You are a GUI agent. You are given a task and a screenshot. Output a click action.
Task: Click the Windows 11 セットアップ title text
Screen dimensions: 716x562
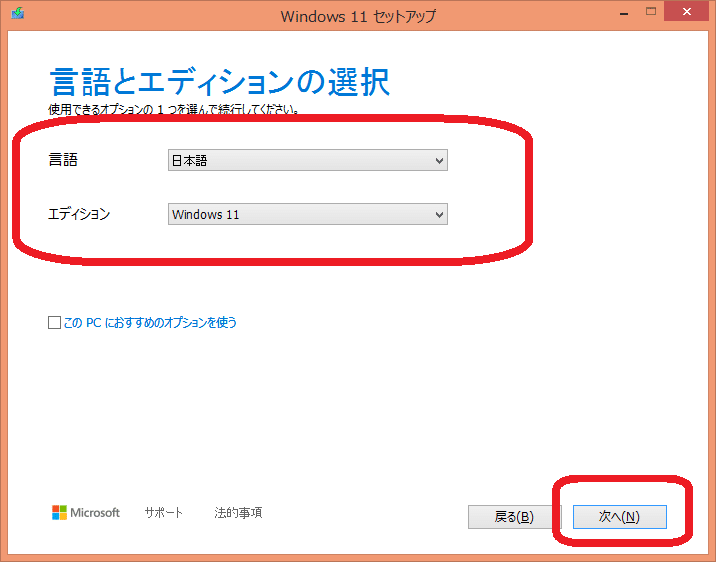pyautogui.click(x=358, y=16)
